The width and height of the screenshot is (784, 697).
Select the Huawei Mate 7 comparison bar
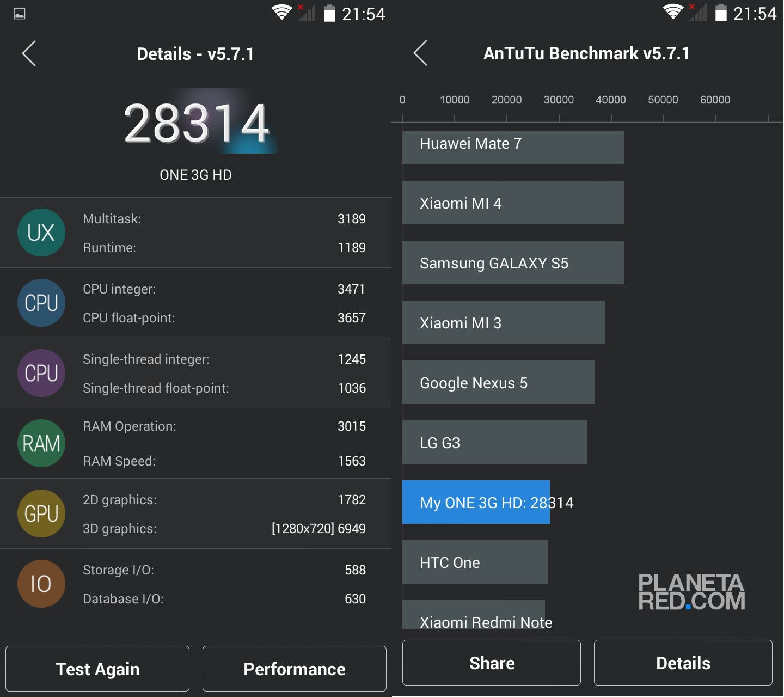(x=512, y=147)
